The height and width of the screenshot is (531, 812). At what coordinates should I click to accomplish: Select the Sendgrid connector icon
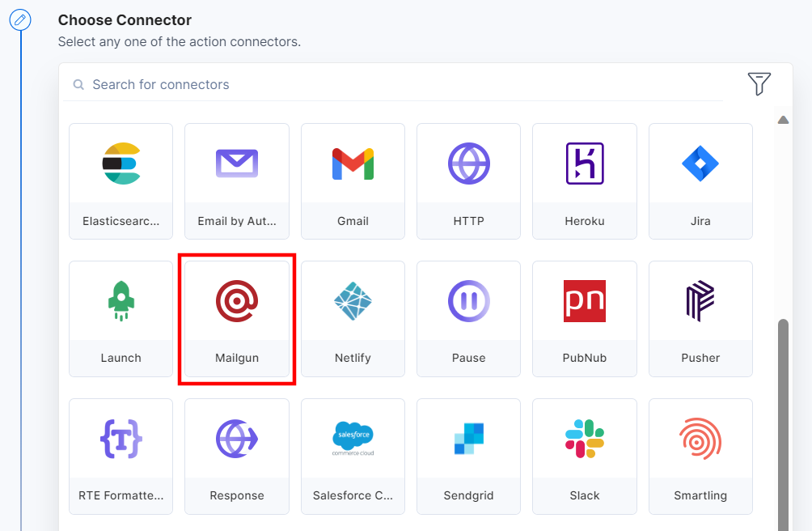[x=468, y=439]
